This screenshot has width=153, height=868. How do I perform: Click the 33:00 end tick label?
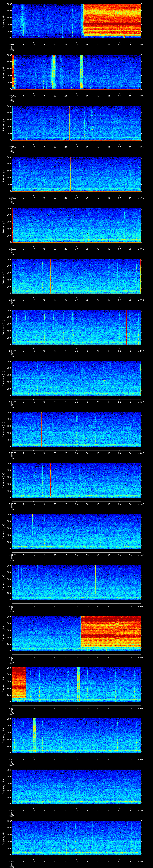(x=141, y=96)
